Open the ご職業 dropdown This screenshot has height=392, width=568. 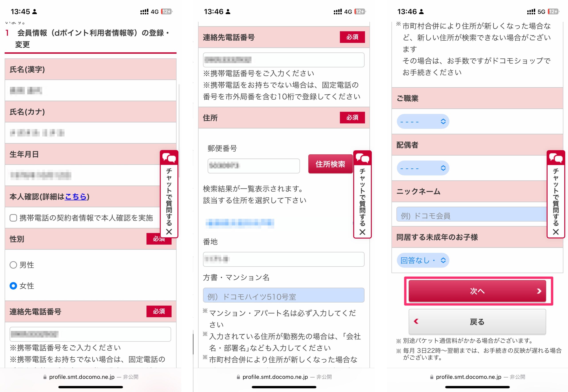pos(423,121)
